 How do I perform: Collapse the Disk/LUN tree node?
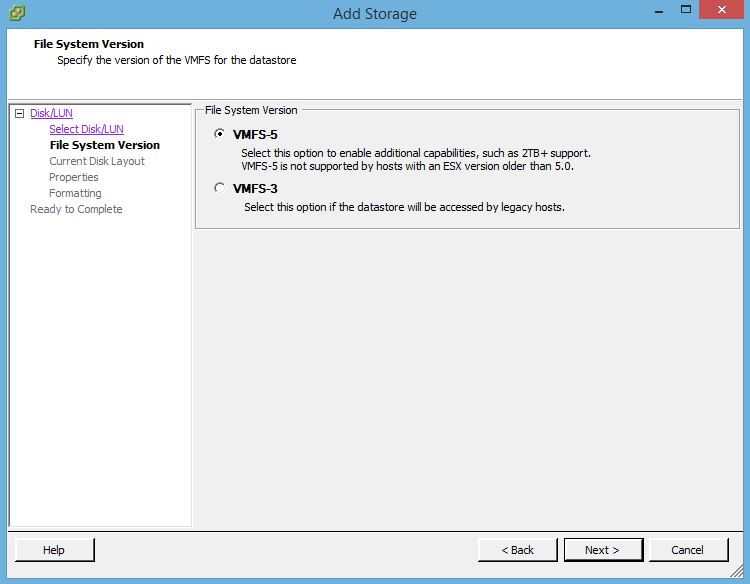point(20,113)
